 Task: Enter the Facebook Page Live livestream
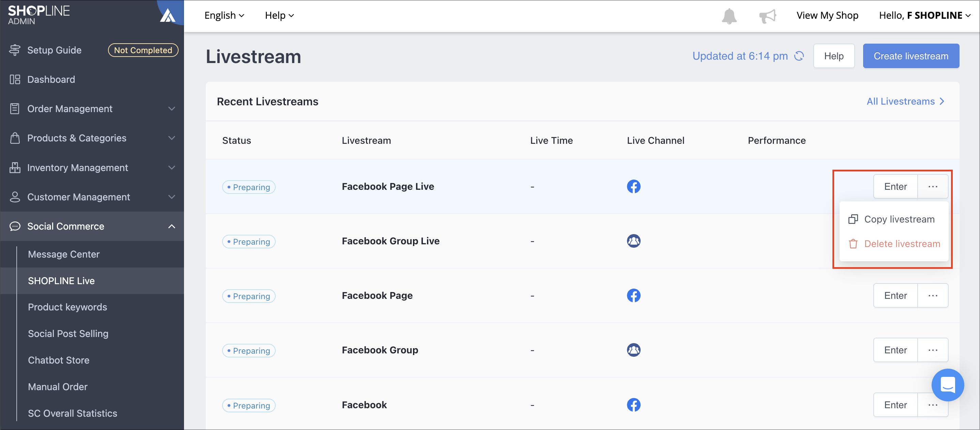click(x=895, y=186)
